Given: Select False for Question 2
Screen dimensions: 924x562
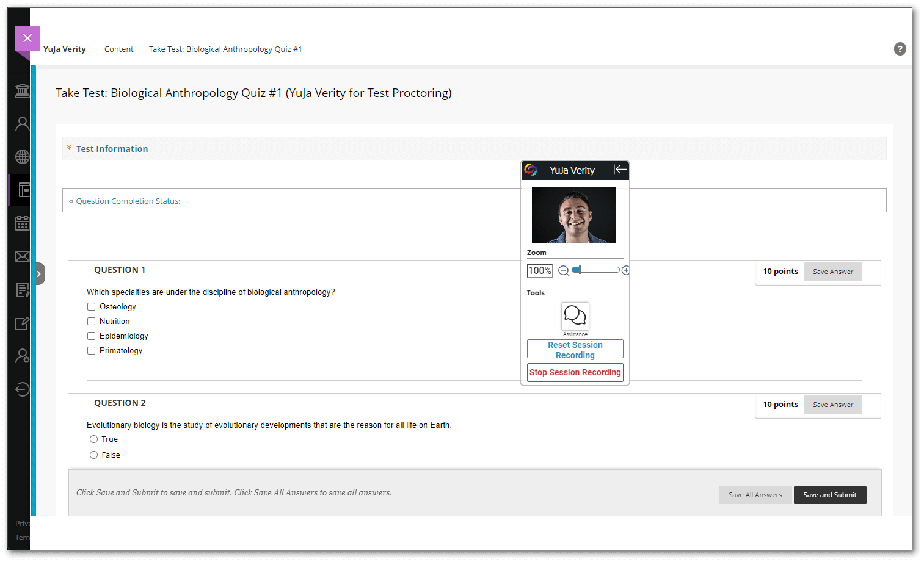Looking at the screenshot, I should point(93,455).
